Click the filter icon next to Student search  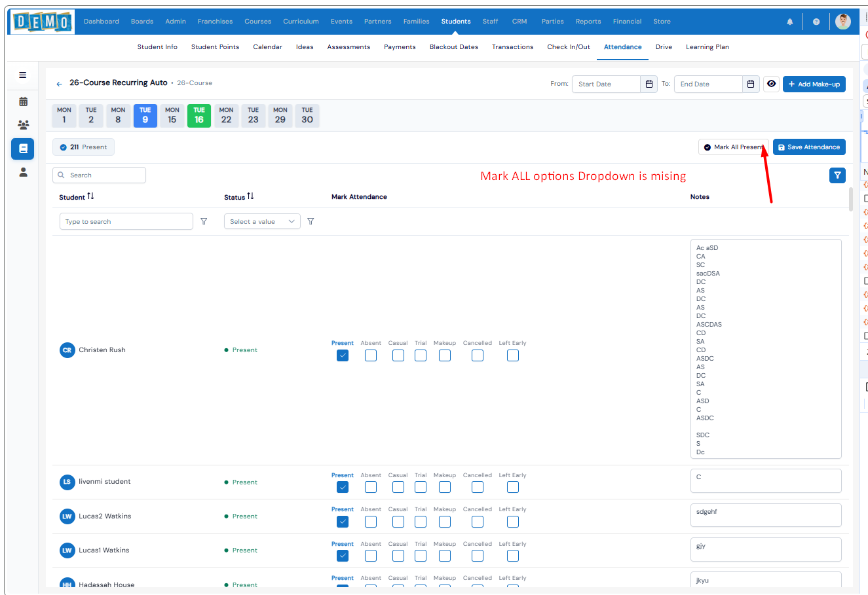pyautogui.click(x=204, y=221)
